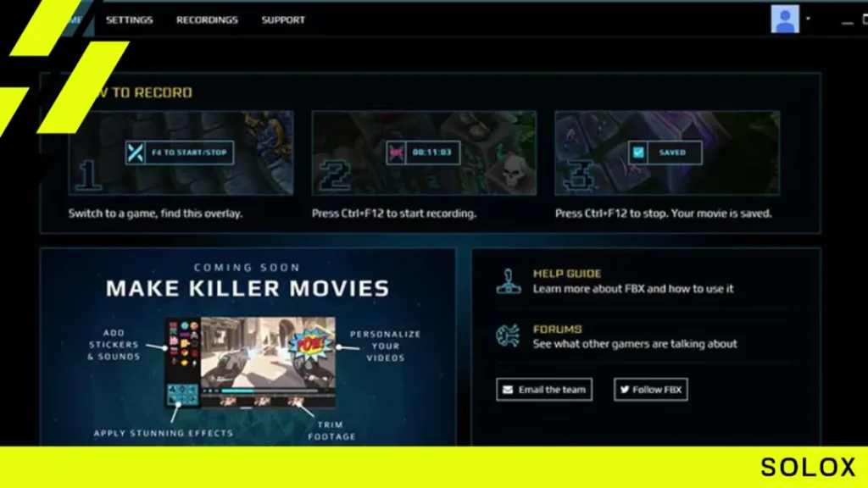Click the REC indicator icon

coord(397,152)
